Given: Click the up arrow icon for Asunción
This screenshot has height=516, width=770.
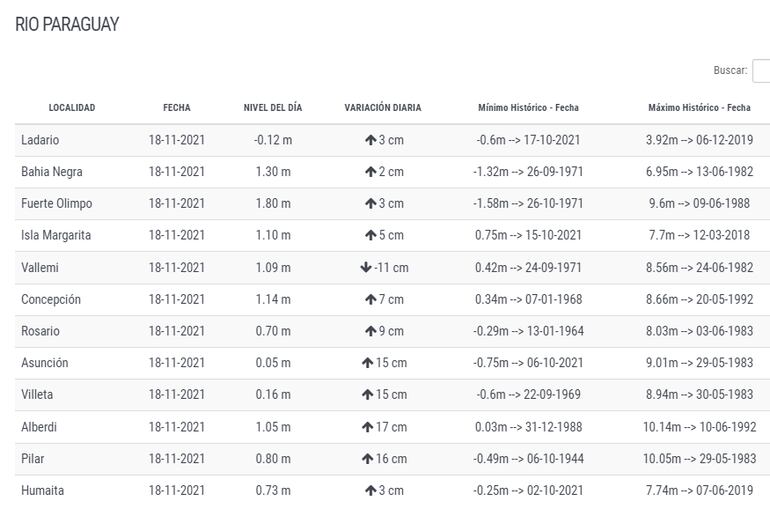Looking at the screenshot, I should click(367, 363).
